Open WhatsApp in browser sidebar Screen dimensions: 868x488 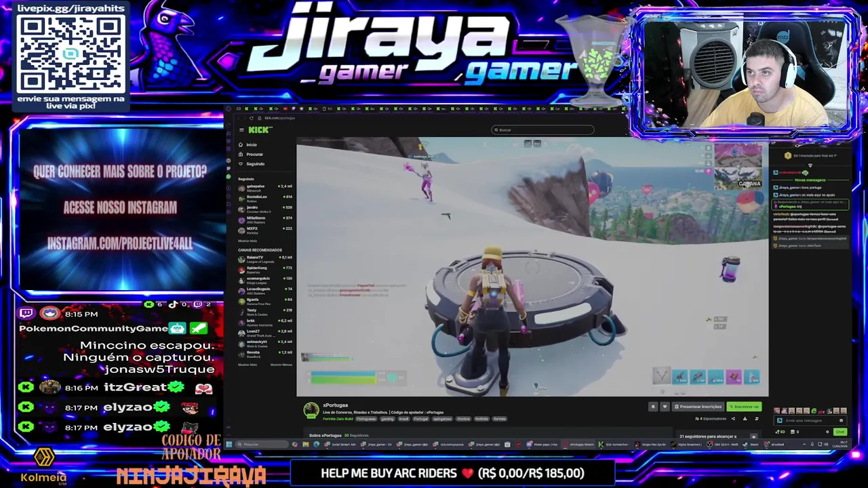[229, 176]
